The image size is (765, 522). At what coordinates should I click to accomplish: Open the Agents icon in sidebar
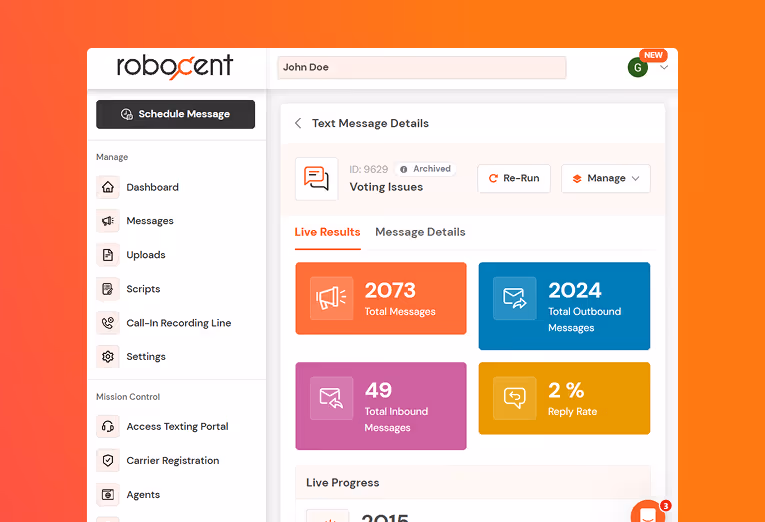pyautogui.click(x=108, y=495)
